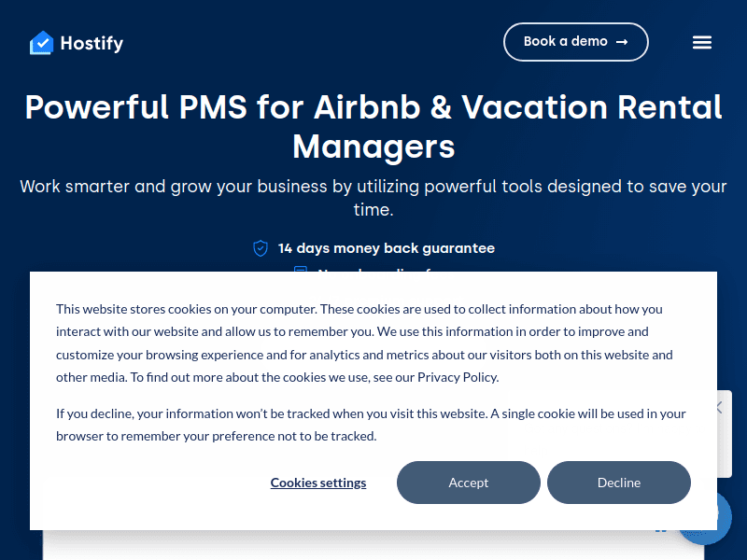Image resolution: width=747 pixels, height=560 pixels.
Task: Click the shield checkmark guarantee icon
Action: (261, 248)
